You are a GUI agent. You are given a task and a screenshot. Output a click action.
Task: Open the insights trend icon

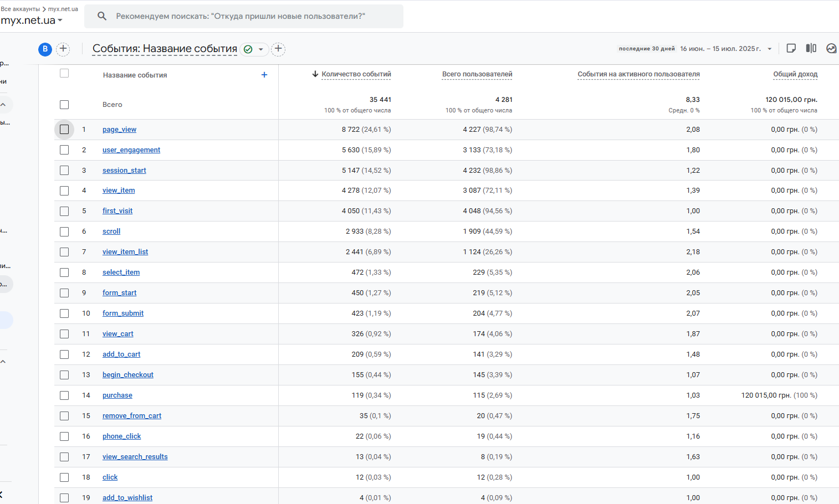click(x=831, y=48)
